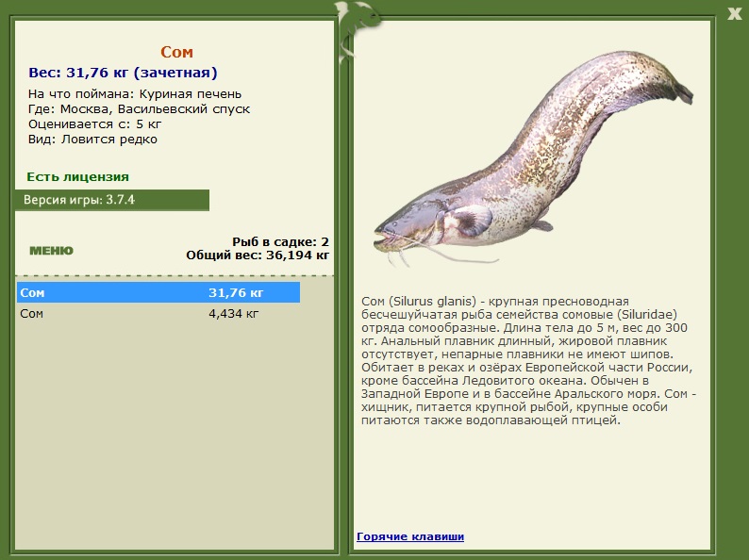Click the orange Сом heading
This screenshot has width=749, height=560.
coord(176,52)
